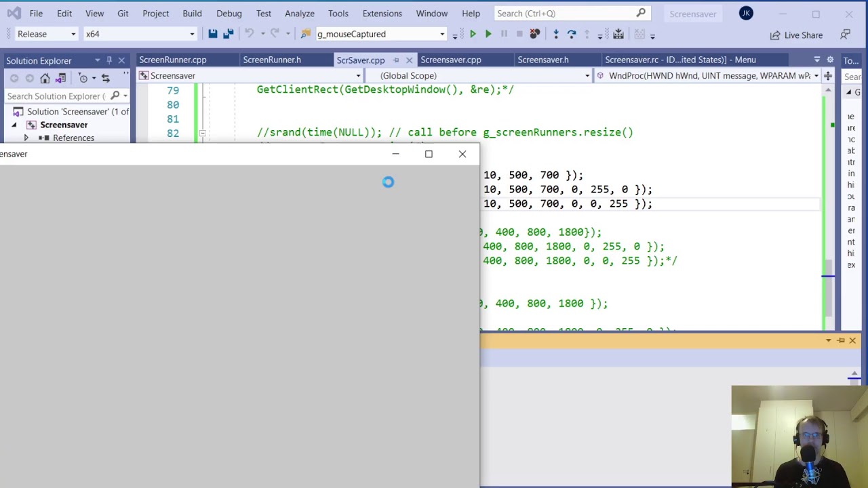The image size is (868, 488).
Task: Click the Home icon in Solution Explorer
Action: tap(45, 78)
